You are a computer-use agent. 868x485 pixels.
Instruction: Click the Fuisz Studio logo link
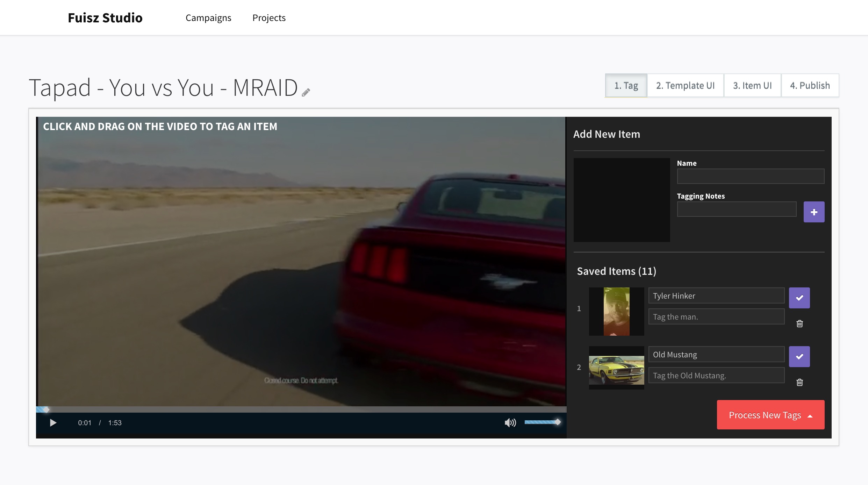[x=105, y=18]
